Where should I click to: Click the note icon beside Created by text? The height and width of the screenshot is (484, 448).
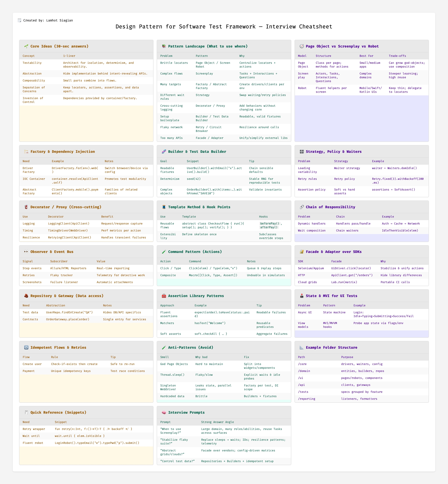pyautogui.click(x=20, y=20)
